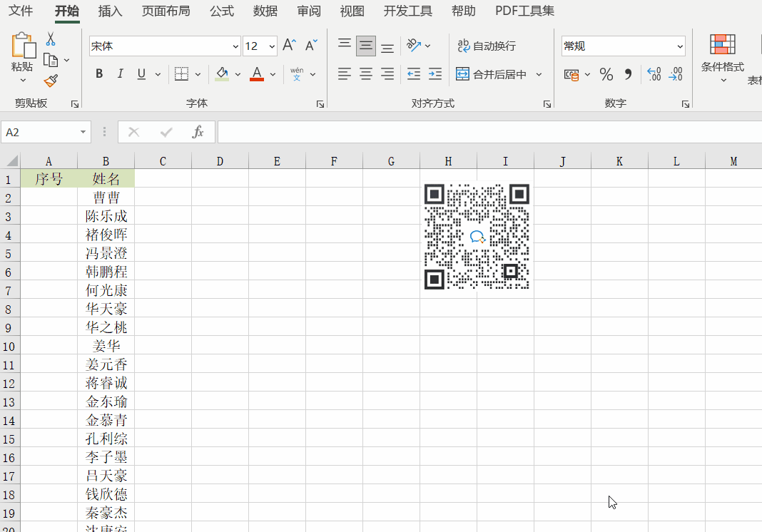Toggle middle vertical alignment

coord(366,46)
